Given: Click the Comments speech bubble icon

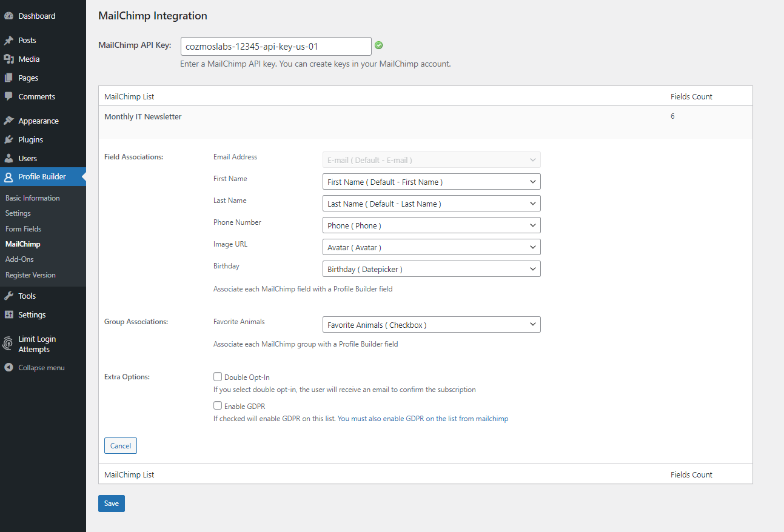Looking at the screenshot, I should 8,96.
